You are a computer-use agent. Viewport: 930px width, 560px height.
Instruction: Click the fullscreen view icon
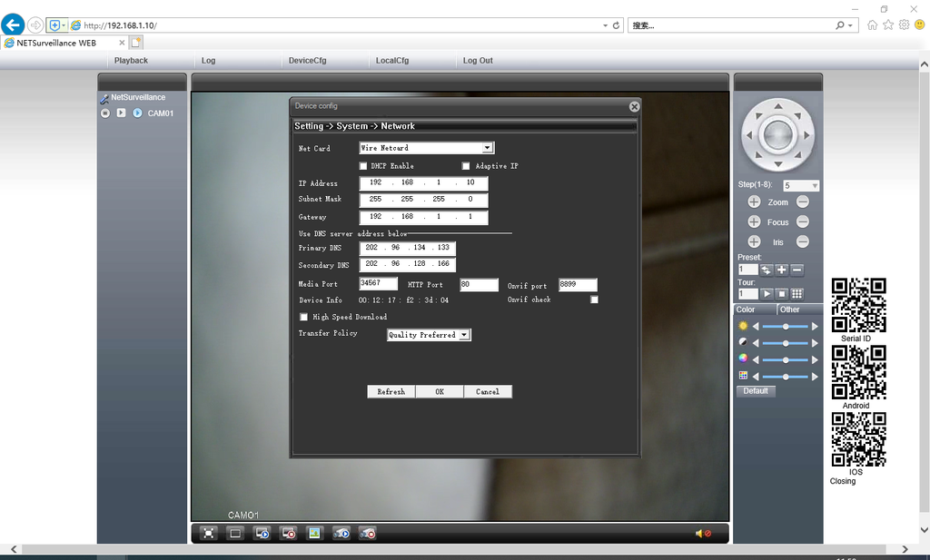(209, 534)
